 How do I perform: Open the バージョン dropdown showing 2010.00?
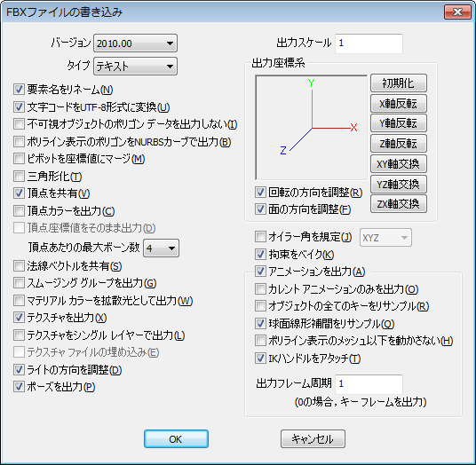tap(135, 43)
